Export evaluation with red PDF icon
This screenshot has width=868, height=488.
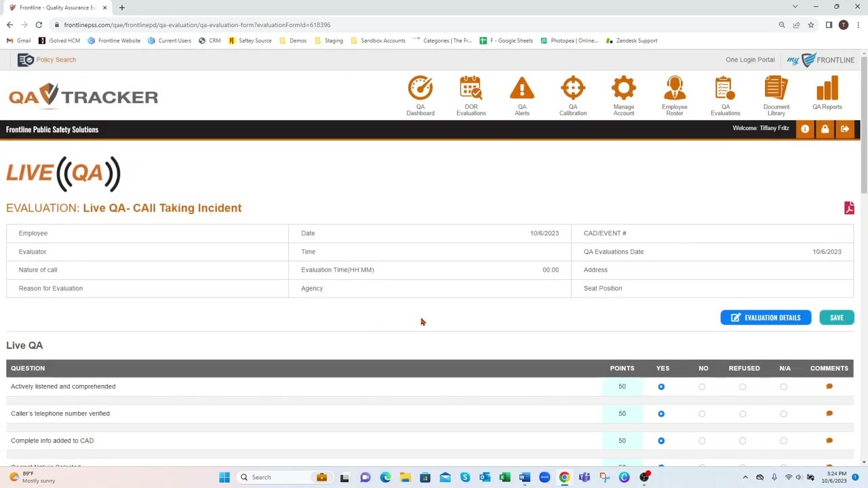pos(849,208)
